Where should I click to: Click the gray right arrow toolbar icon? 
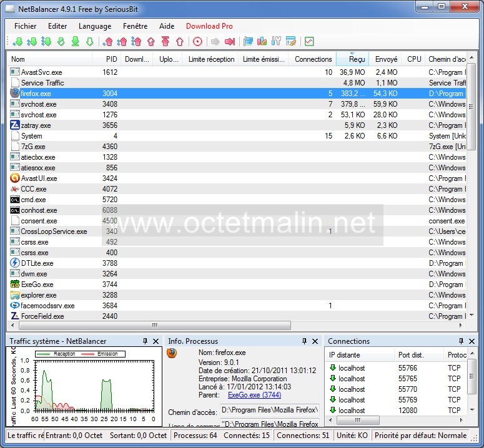click(215, 41)
